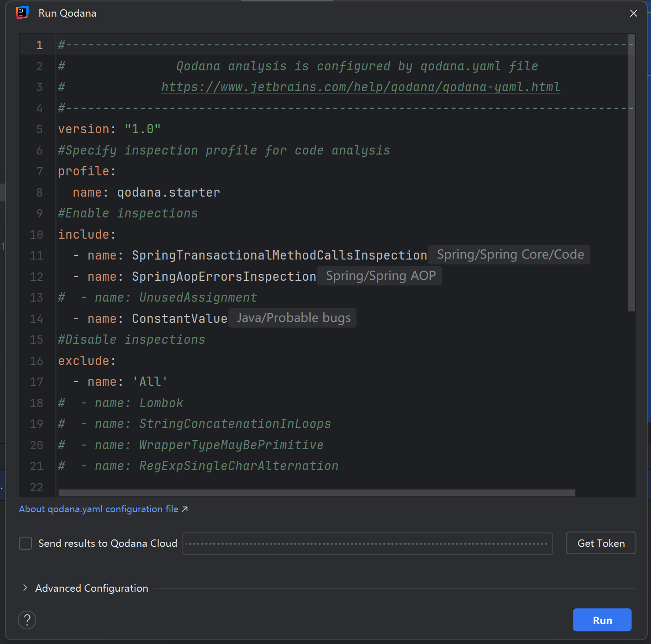Expand the Advanced Configuration section

[25, 588]
